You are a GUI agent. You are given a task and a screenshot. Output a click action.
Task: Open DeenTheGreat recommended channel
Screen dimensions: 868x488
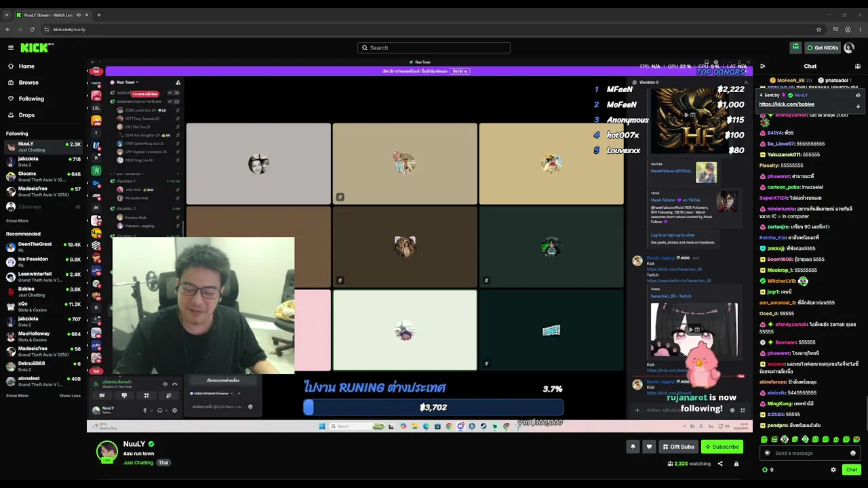[x=43, y=247]
